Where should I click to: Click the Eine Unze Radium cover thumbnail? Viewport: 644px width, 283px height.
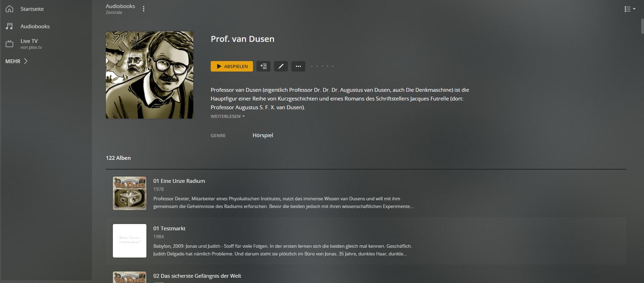130,193
